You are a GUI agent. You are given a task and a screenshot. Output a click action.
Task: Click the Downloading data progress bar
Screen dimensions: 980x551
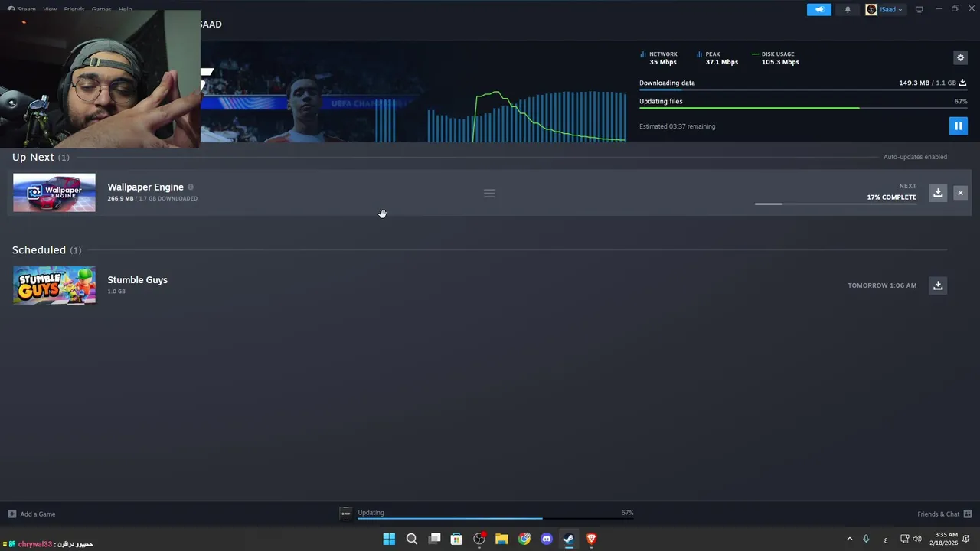pos(803,90)
